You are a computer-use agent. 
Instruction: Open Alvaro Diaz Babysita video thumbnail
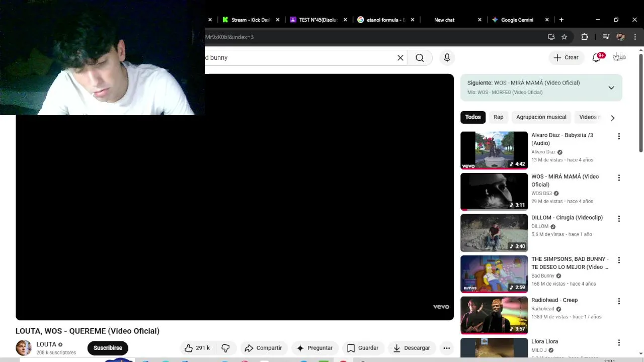[x=494, y=150]
